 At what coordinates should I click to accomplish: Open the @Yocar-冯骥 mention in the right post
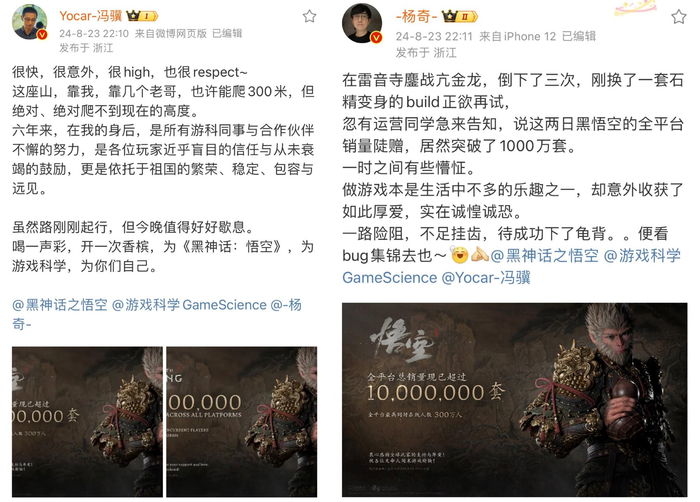(486, 277)
